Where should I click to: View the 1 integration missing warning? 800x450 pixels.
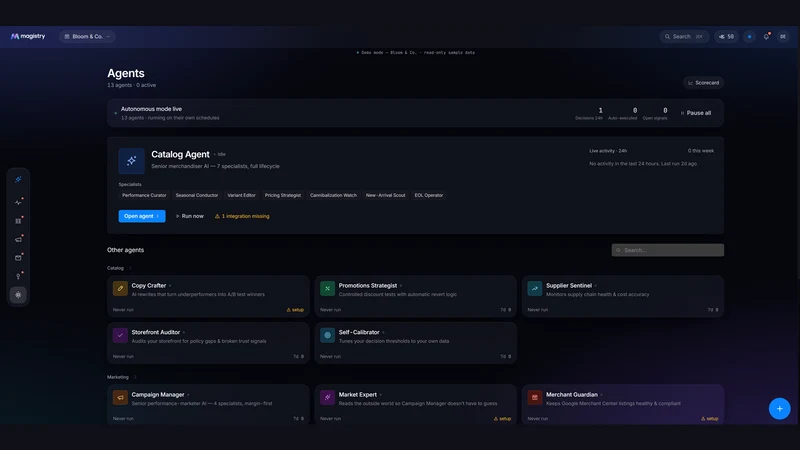tap(242, 216)
